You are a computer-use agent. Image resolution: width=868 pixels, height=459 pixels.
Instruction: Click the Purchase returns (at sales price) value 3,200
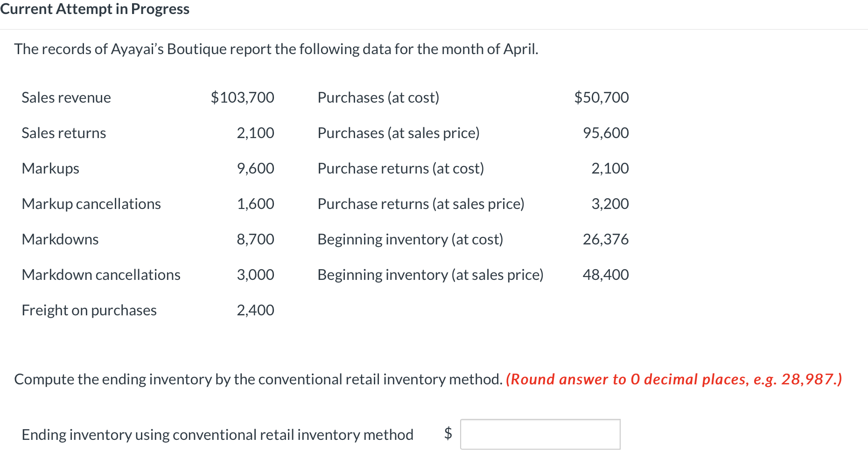(x=610, y=204)
